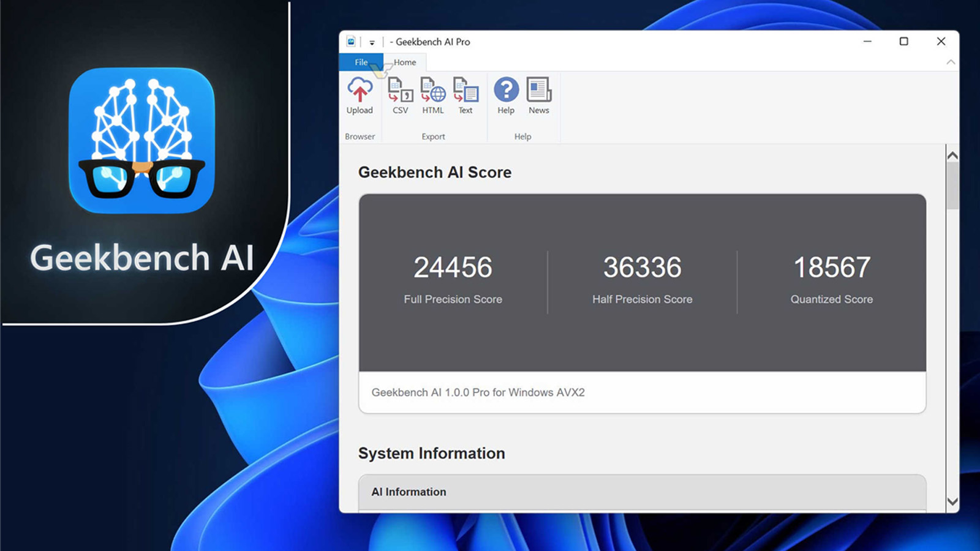Click the Full Precision Score 24456
The image size is (980, 551).
coord(453,268)
